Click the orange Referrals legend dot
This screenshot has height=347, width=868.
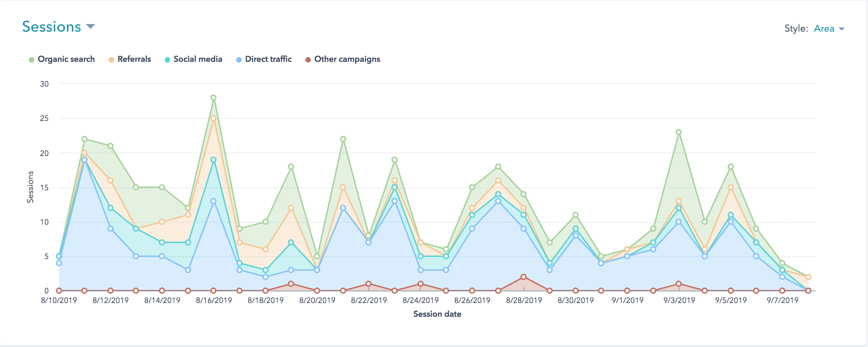(x=112, y=60)
